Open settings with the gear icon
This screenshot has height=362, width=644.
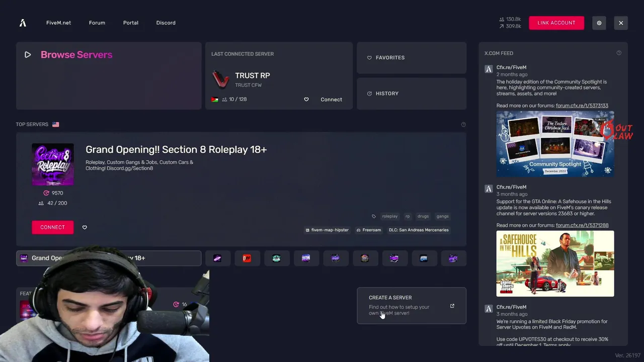599,23
